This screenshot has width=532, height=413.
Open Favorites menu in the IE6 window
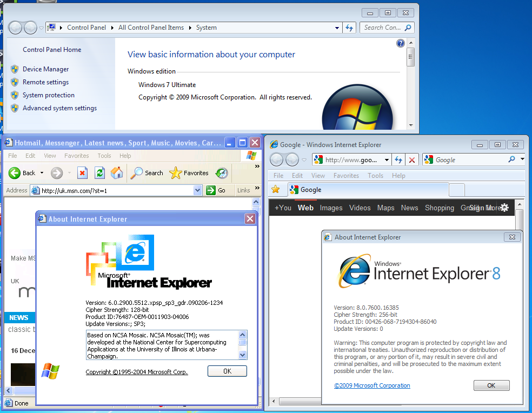[77, 156]
